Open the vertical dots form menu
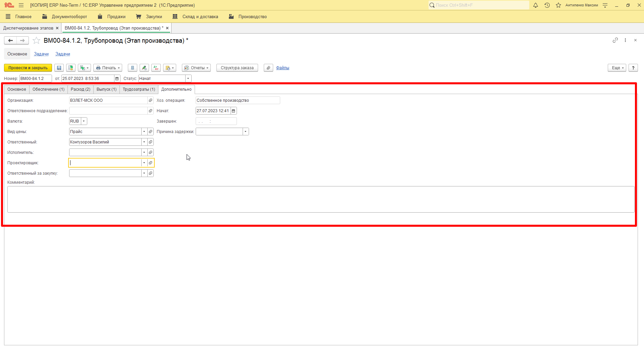The width and height of the screenshot is (644, 348). pos(625,40)
